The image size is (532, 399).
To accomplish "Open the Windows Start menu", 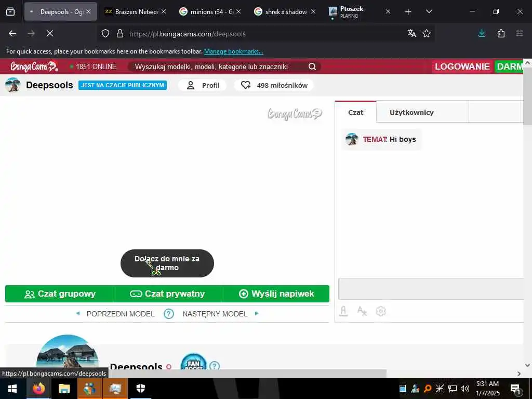I will (12, 389).
